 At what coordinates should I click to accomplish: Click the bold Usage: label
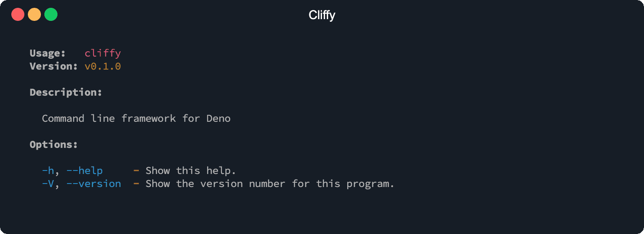pyautogui.click(x=47, y=53)
